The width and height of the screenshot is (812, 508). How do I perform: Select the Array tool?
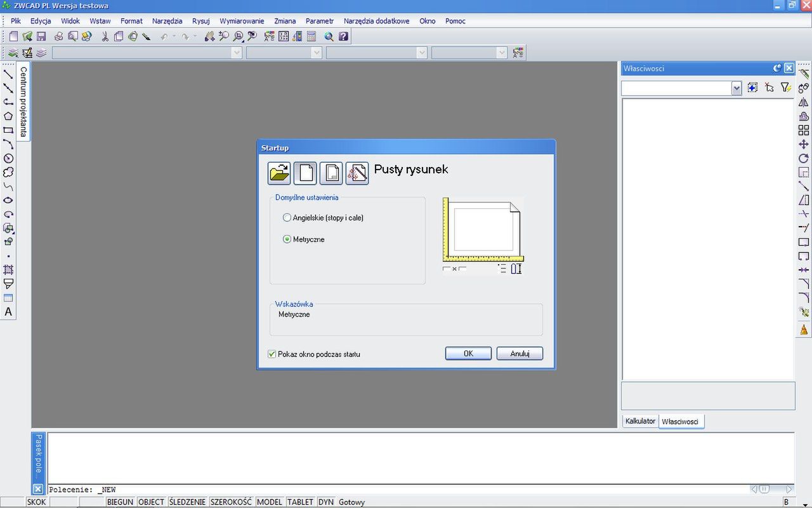[804, 130]
